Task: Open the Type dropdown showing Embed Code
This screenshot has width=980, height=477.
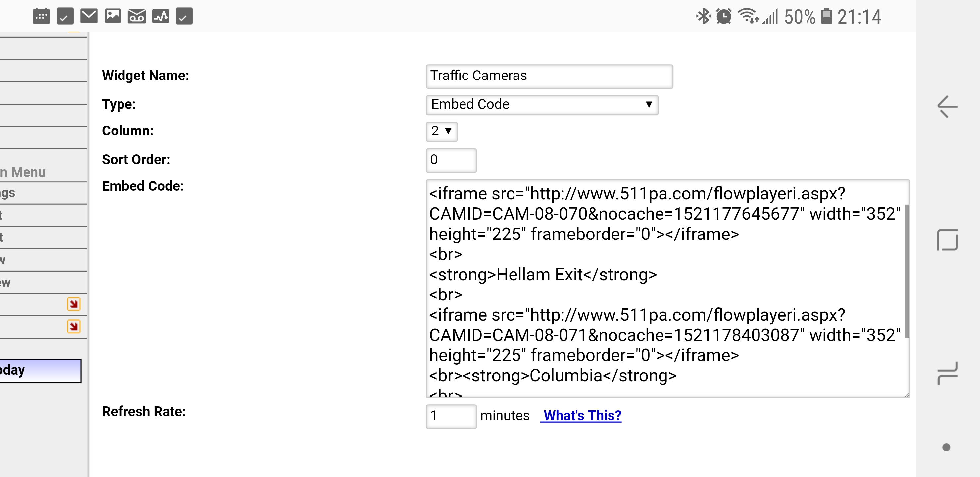Action: [x=542, y=105]
